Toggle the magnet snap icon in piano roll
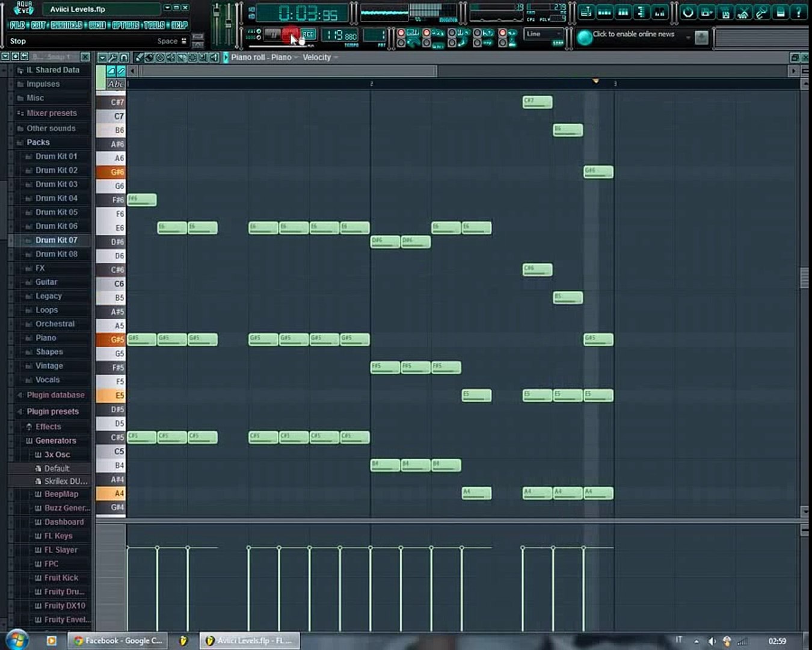 124,57
